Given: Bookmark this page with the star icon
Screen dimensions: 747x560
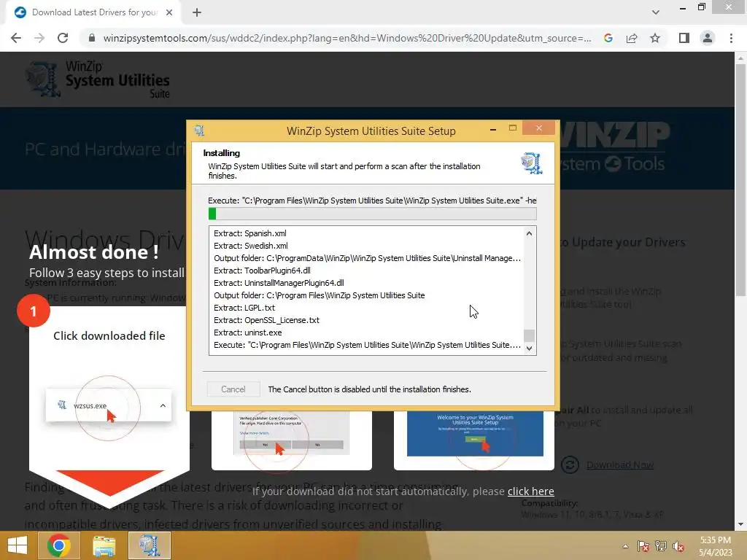Looking at the screenshot, I should pyautogui.click(x=655, y=38).
